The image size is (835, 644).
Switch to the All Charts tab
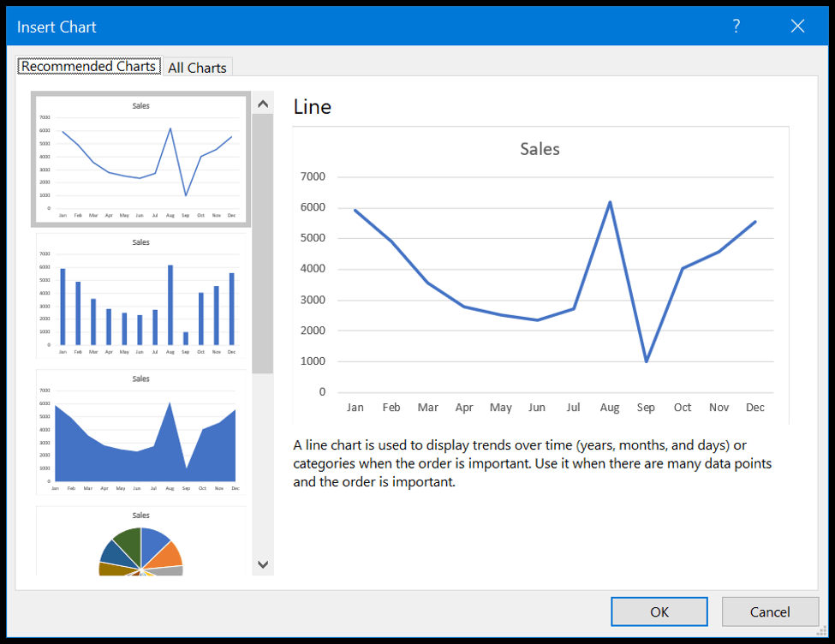click(x=197, y=68)
